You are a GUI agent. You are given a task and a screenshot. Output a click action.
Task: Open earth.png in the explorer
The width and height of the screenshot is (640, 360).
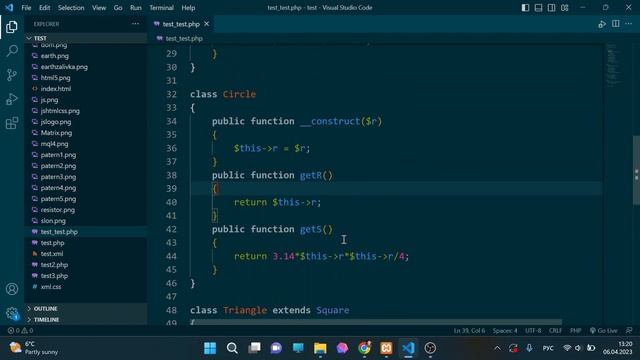pos(54,56)
